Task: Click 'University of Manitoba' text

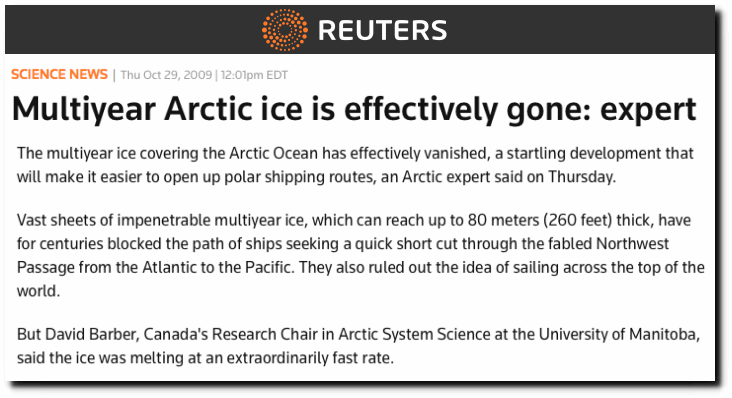Action: coord(619,335)
